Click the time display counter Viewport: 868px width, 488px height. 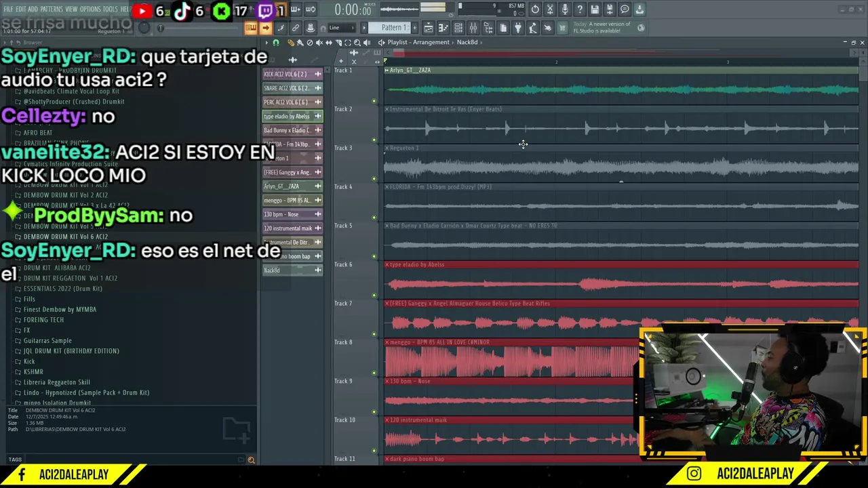coord(353,9)
